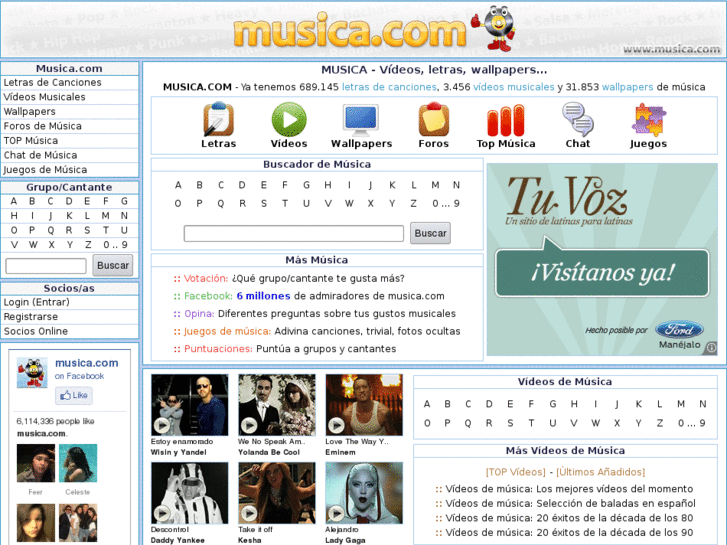Screen dimensions: 727x545
Task: Click the musica.com Facebook page title
Action: 87,363
